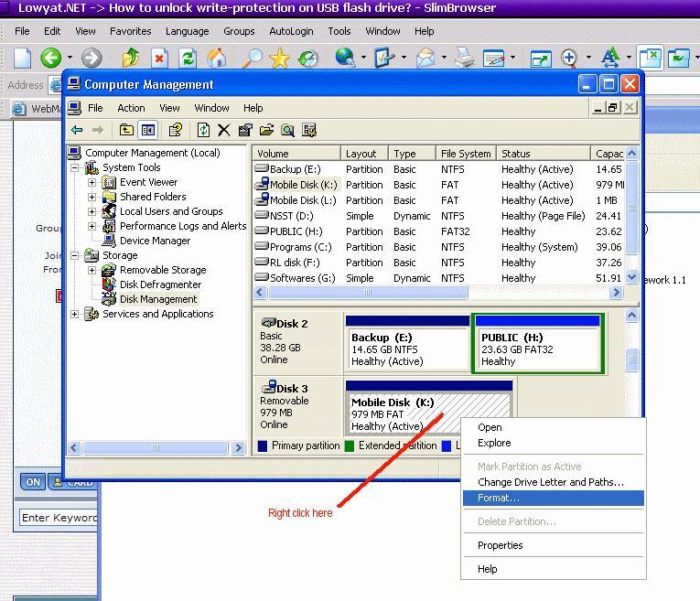Expand Local Users and Groups node
Image resolution: width=700 pixels, height=601 pixels.
point(92,211)
